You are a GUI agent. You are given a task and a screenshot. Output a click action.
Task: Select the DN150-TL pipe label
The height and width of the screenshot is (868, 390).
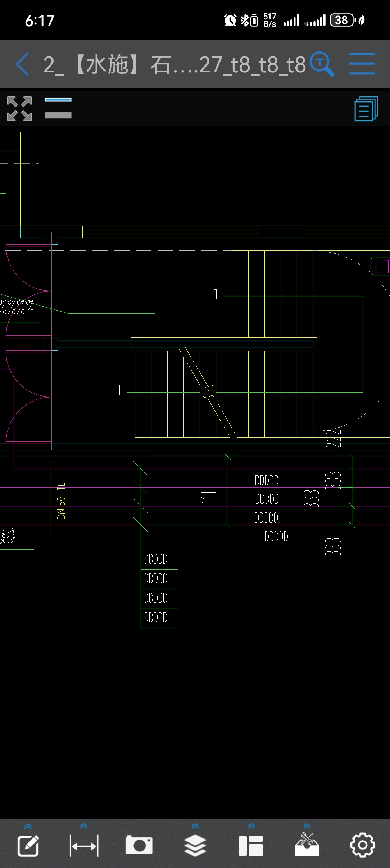pyautogui.click(x=61, y=501)
